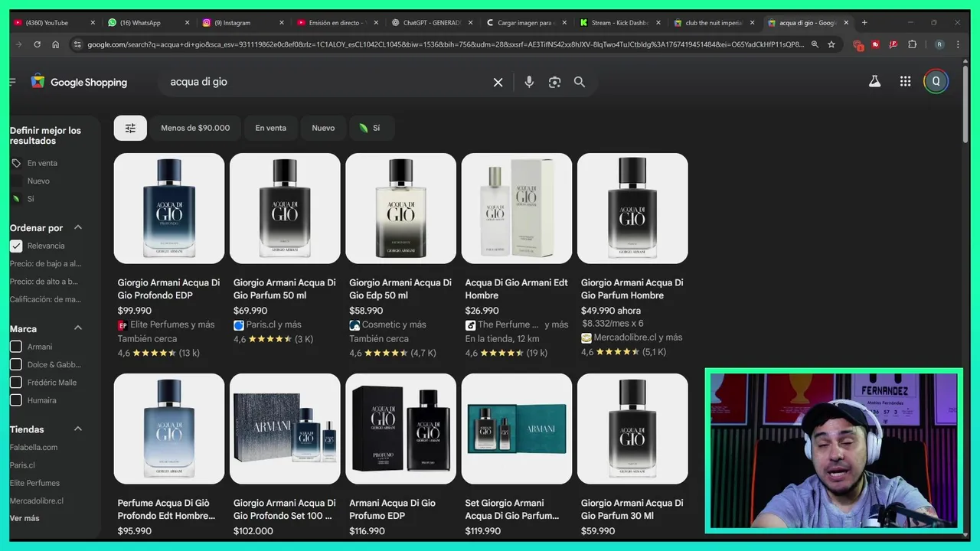Open Acqua Di Gio Armani Edt Hombre image

click(x=517, y=208)
